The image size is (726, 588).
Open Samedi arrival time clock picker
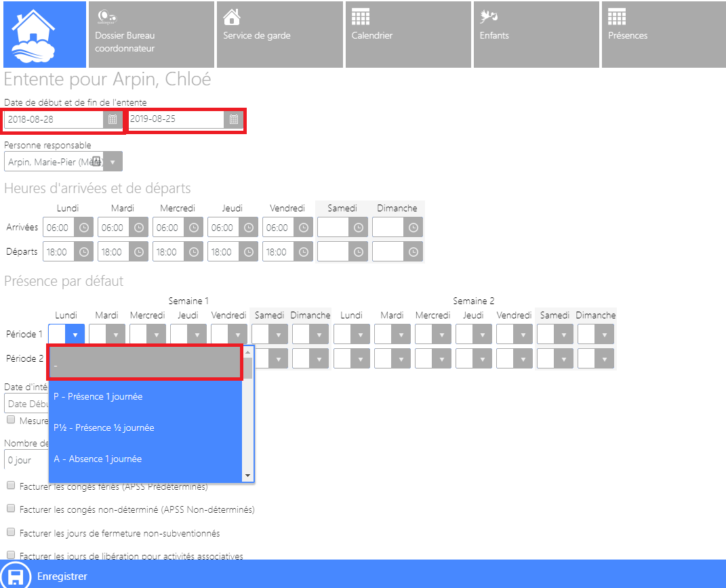point(359,228)
